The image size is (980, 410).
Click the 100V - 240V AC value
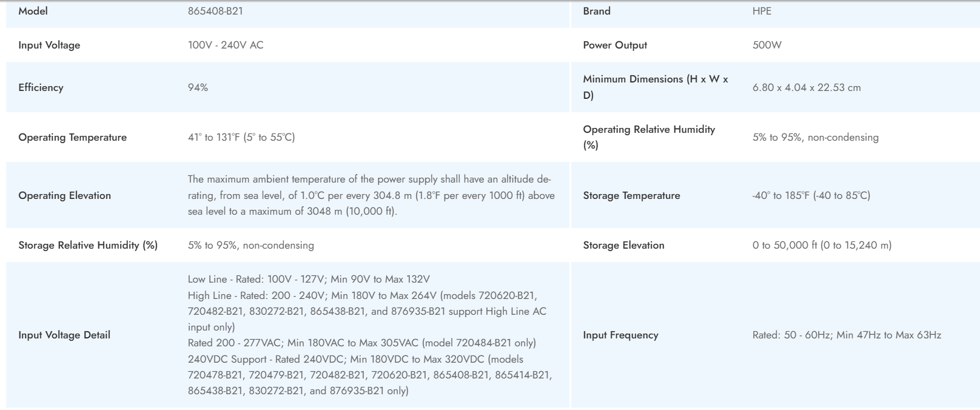pos(226,45)
